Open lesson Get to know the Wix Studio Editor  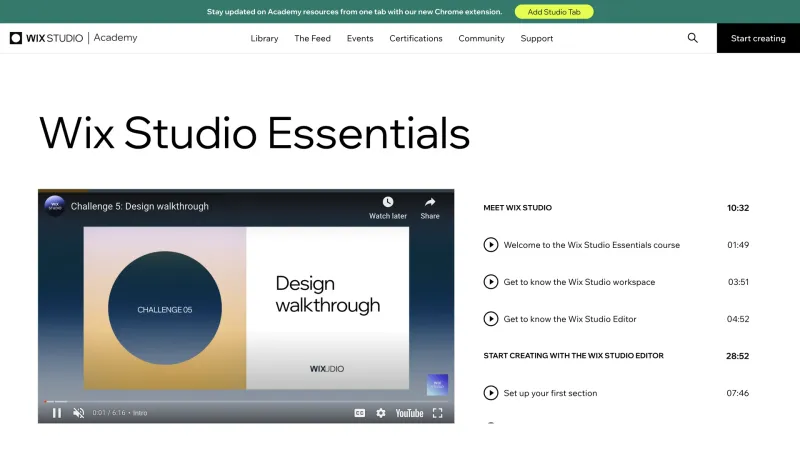[x=570, y=319]
